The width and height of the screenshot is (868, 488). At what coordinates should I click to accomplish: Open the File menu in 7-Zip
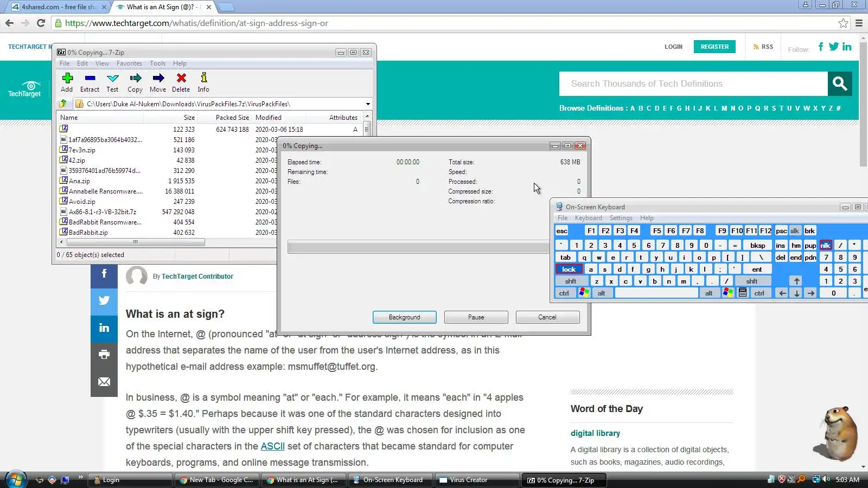[65, 63]
